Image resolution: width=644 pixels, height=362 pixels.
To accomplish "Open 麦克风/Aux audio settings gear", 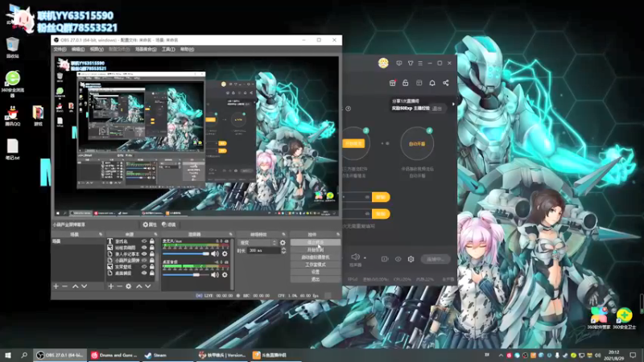I will pyautogui.click(x=225, y=254).
